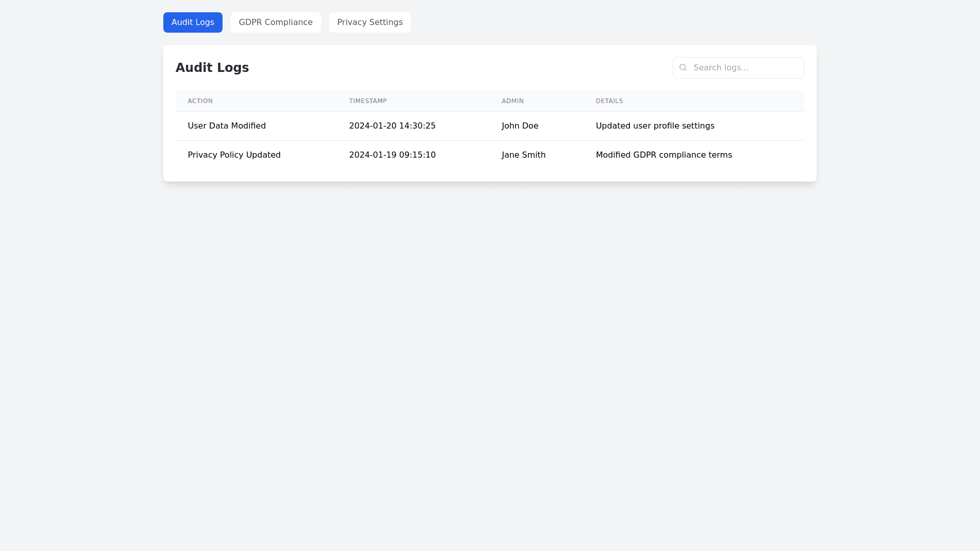The height and width of the screenshot is (551, 980).
Task: Click Modified GDPR compliance terms details
Action: click(664, 155)
